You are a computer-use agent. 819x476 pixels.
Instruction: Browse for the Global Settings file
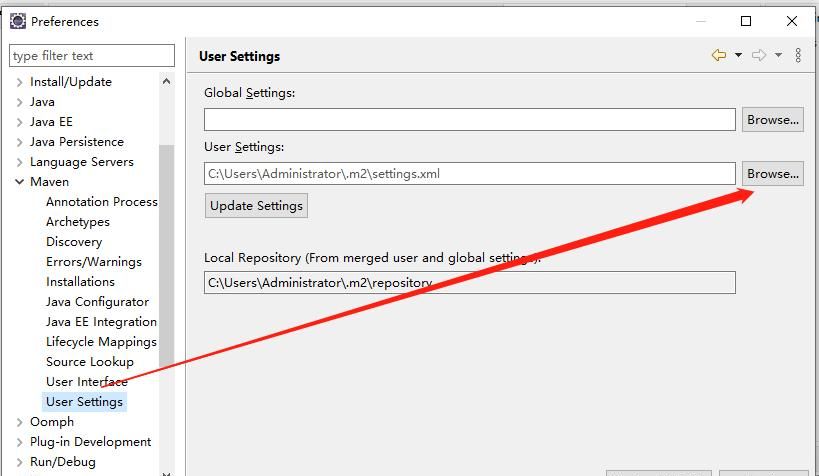[x=772, y=120]
